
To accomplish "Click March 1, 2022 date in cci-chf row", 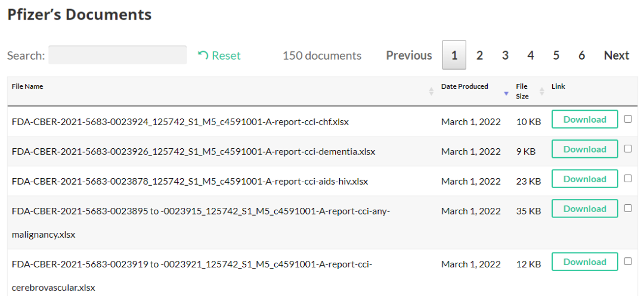I will point(471,121).
